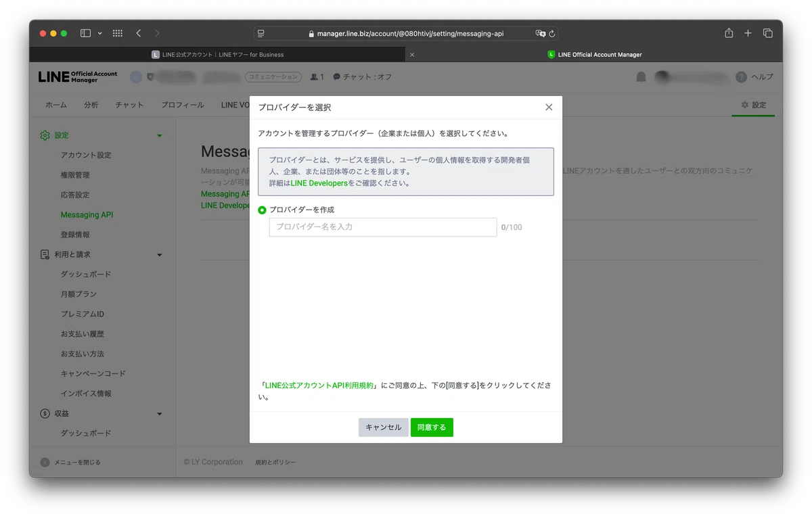
Task: Select the プロバイダーを作成 radio button
Action: tap(262, 210)
